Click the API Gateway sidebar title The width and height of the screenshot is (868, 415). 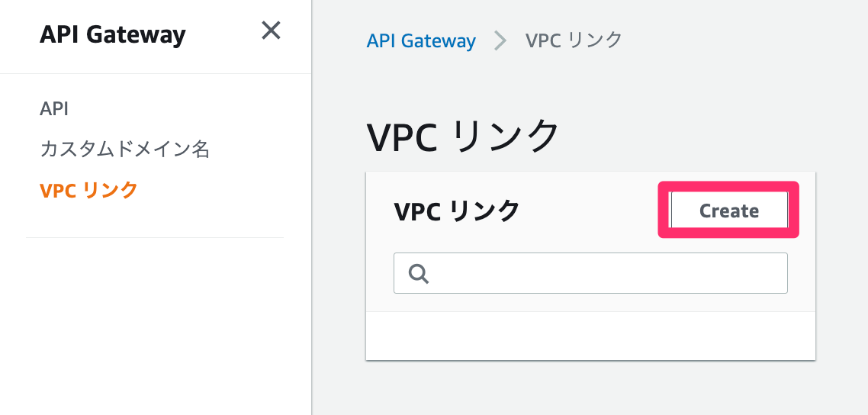(112, 34)
